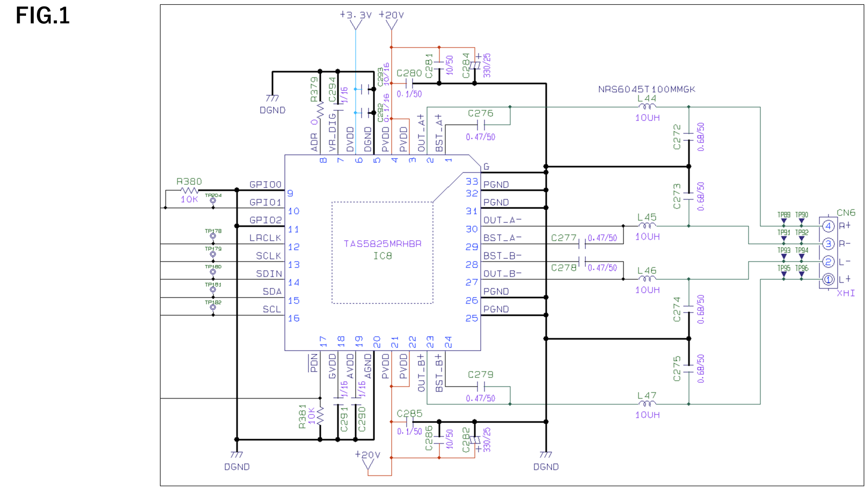Click the GPIO0 pin label
Viewport: 868px width, 488px height.
[265, 185]
